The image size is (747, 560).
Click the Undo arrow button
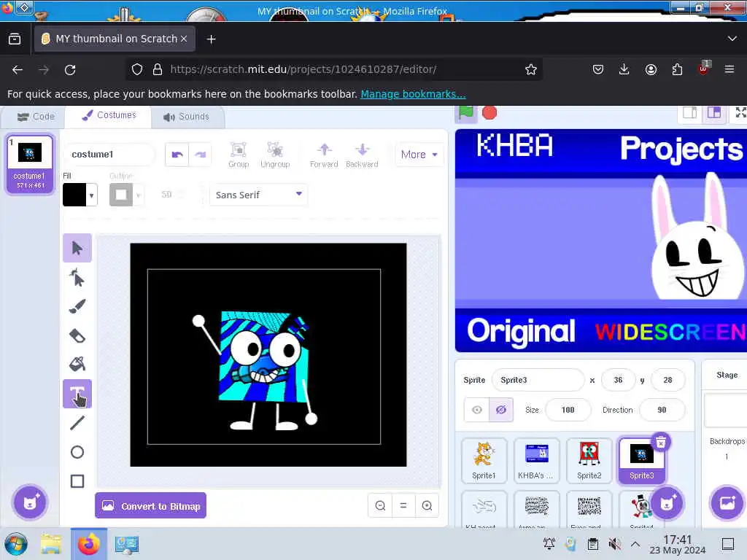(177, 155)
